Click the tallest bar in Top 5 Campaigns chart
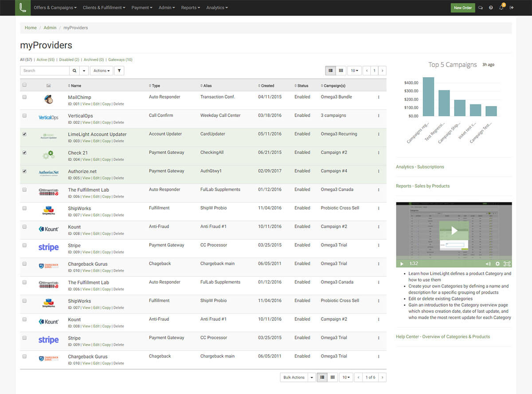 (428, 96)
